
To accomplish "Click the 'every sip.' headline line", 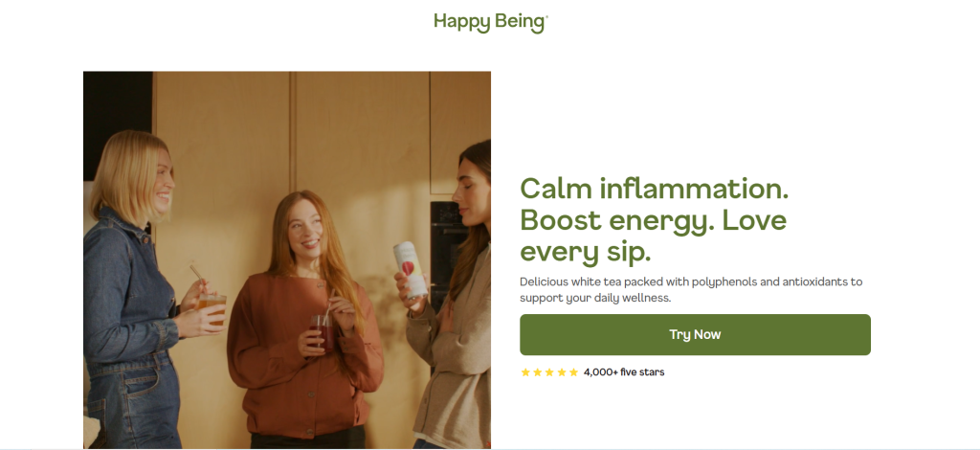I will coord(586,253).
